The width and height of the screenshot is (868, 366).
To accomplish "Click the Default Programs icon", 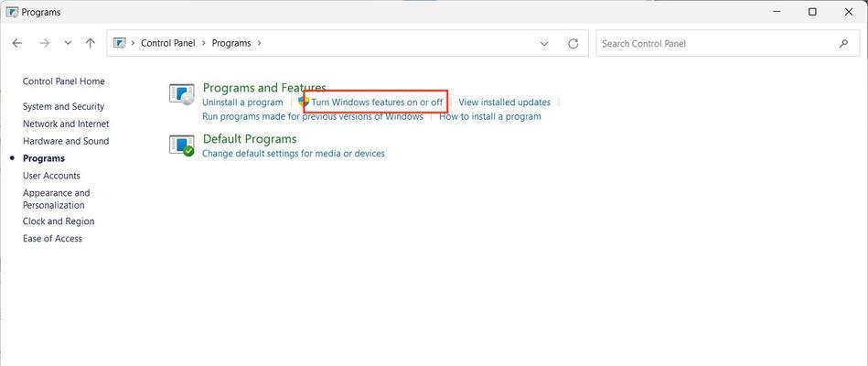I will [x=182, y=145].
